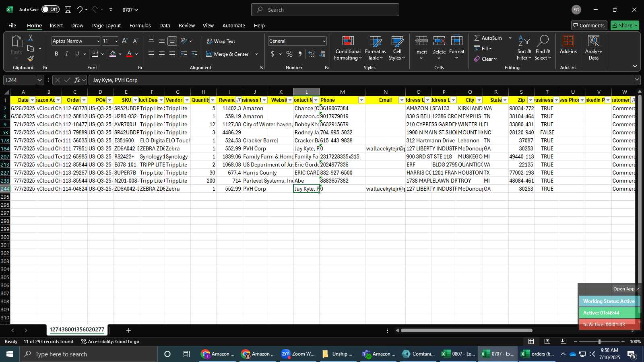Open Vendor column filter dropdown
Screen dimensions: 644x362
click(x=187, y=100)
